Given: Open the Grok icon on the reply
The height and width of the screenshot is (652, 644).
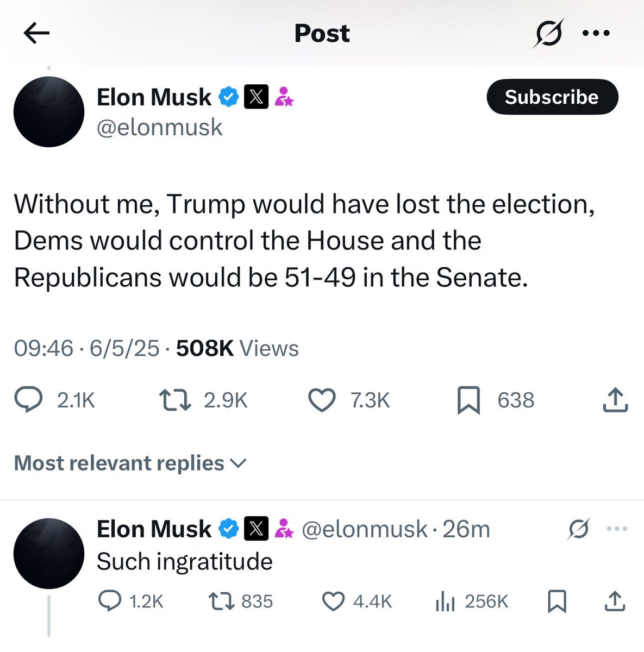Looking at the screenshot, I should 578,529.
